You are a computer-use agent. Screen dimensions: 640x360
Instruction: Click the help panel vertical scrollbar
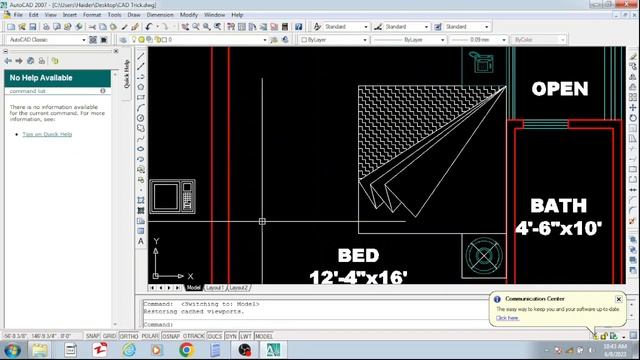115,198
